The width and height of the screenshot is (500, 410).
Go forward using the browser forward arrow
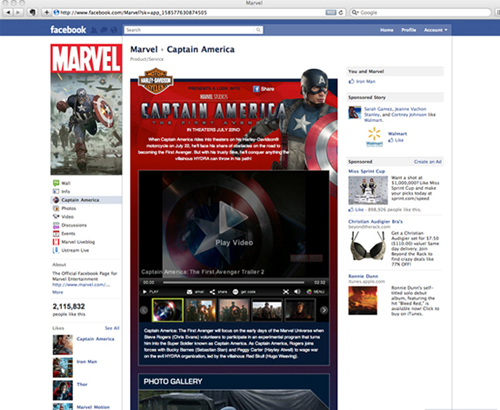pyautogui.click(x=18, y=13)
